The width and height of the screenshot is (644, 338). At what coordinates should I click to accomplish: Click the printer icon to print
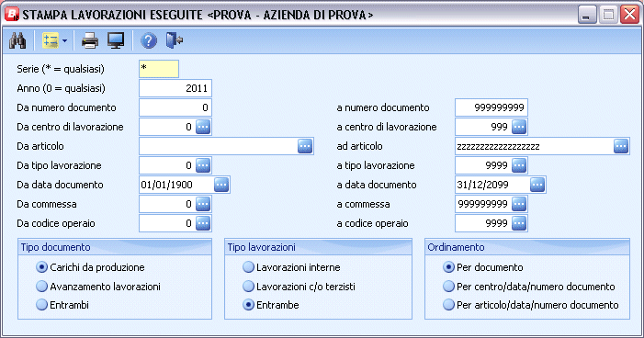[90, 41]
